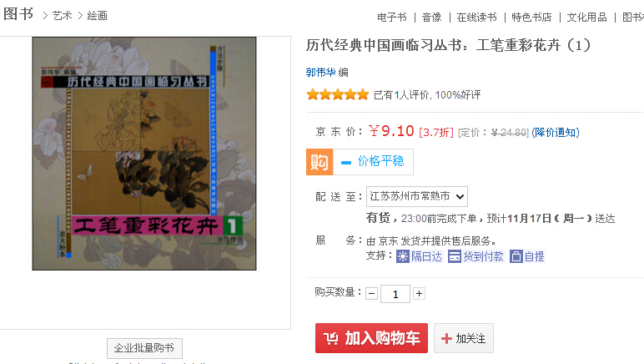
Task: Click the 降价通知 price alert link
Action: [x=556, y=132]
